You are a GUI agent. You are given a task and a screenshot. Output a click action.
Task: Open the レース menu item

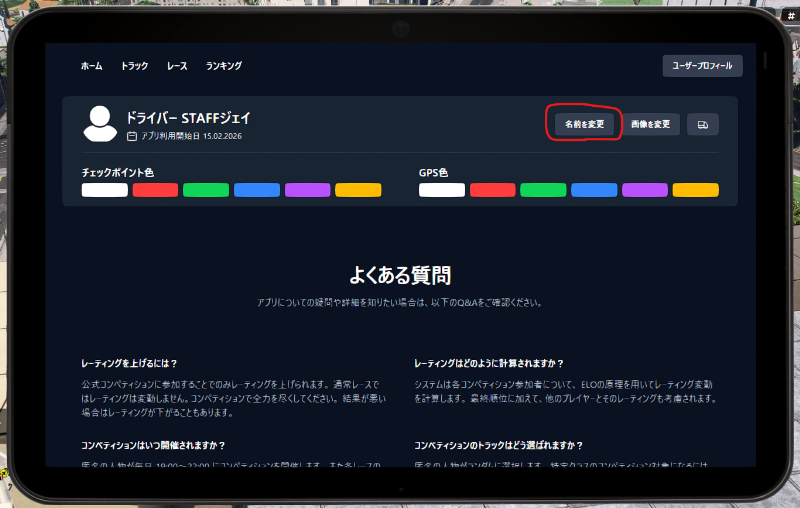point(177,66)
